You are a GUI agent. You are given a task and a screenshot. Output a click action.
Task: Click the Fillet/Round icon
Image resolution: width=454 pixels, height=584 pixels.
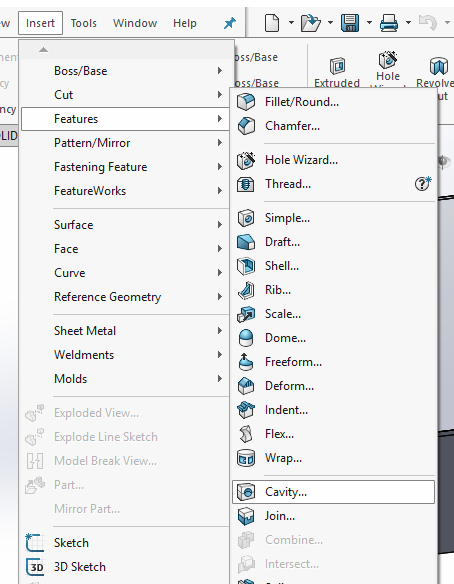(x=246, y=102)
